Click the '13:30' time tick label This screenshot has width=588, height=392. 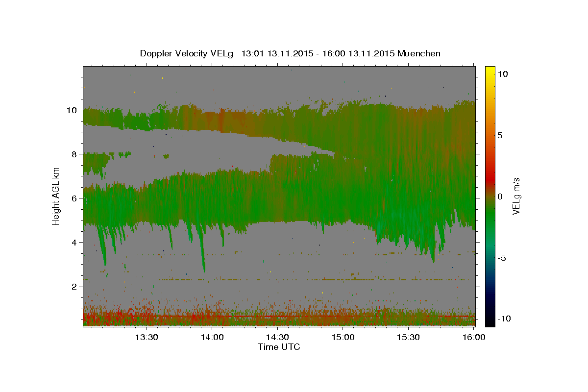tap(146, 337)
